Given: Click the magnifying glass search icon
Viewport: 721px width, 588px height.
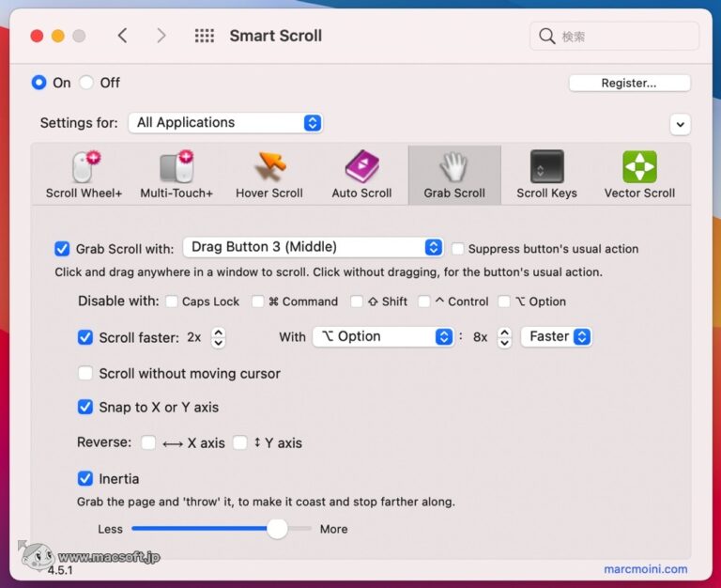Looking at the screenshot, I should 546,36.
